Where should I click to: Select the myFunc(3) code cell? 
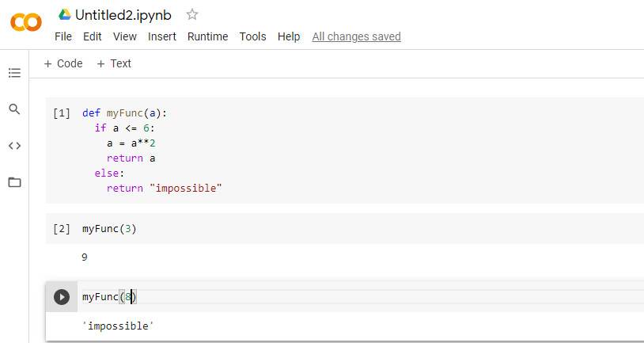pyautogui.click(x=316, y=229)
